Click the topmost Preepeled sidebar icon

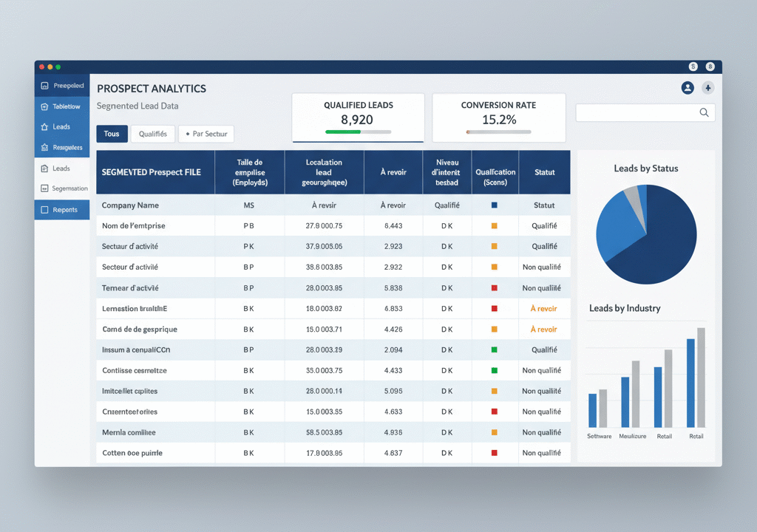(44, 86)
